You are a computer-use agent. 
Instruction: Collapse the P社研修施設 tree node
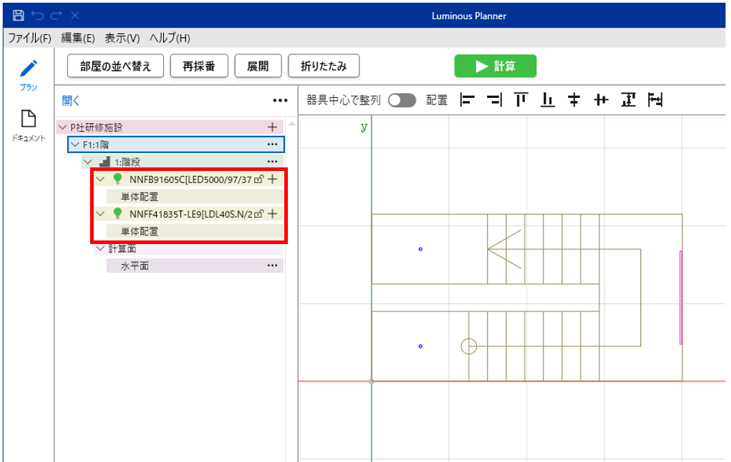(x=63, y=128)
